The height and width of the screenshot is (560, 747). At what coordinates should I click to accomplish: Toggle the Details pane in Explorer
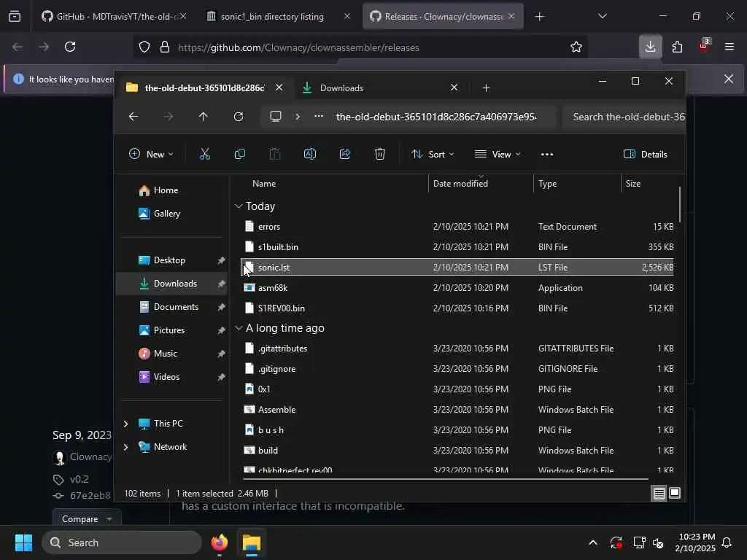coord(646,155)
